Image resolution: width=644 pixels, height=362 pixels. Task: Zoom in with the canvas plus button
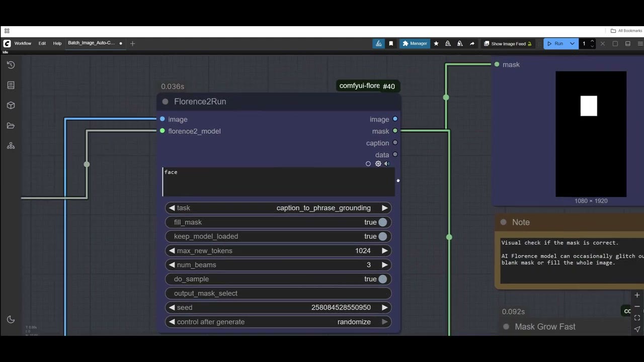coord(637,295)
